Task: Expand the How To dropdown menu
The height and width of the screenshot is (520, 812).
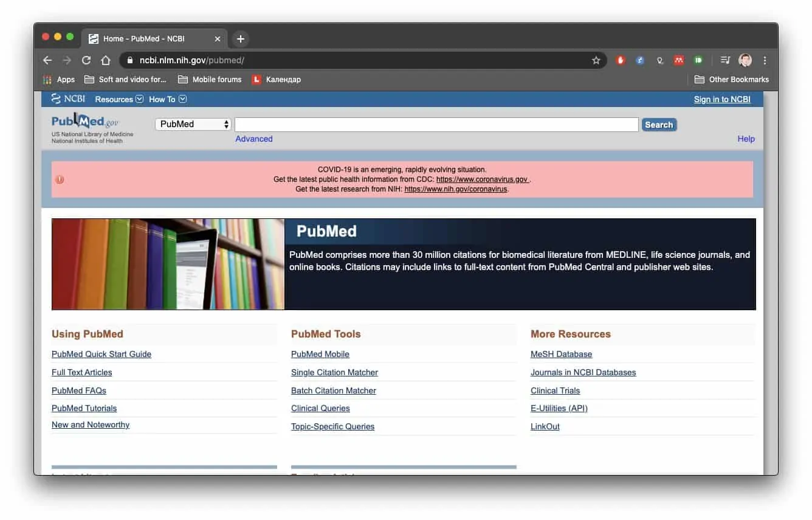Action: [168, 99]
